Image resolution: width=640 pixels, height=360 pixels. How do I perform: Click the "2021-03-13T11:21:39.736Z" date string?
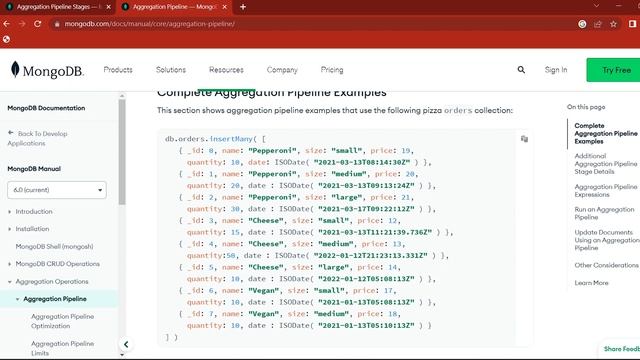coord(375,232)
